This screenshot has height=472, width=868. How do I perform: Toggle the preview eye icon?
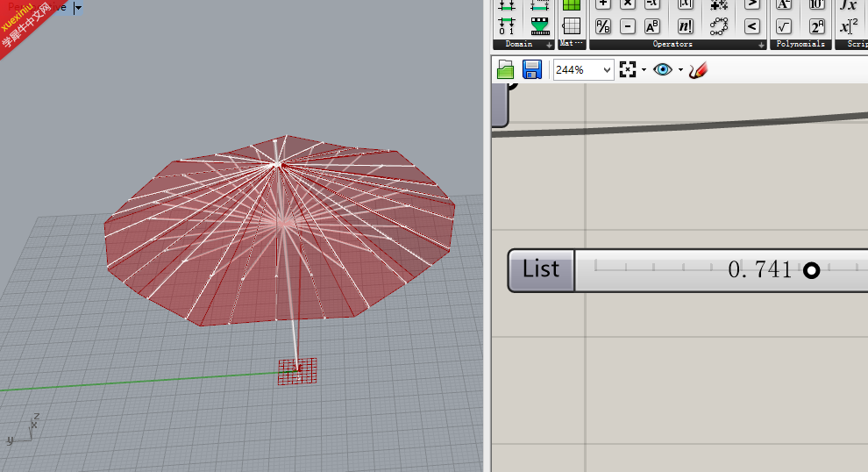click(x=663, y=70)
